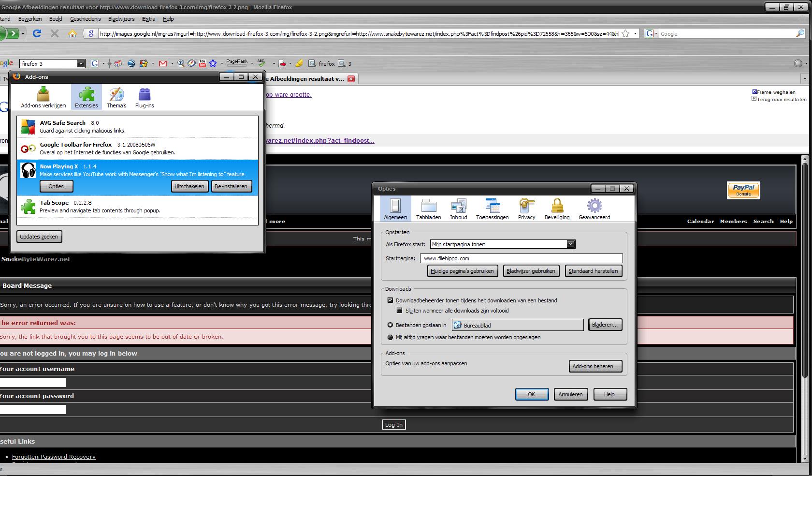Open the Thema's pane in Add-ons

[x=116, y=97]
